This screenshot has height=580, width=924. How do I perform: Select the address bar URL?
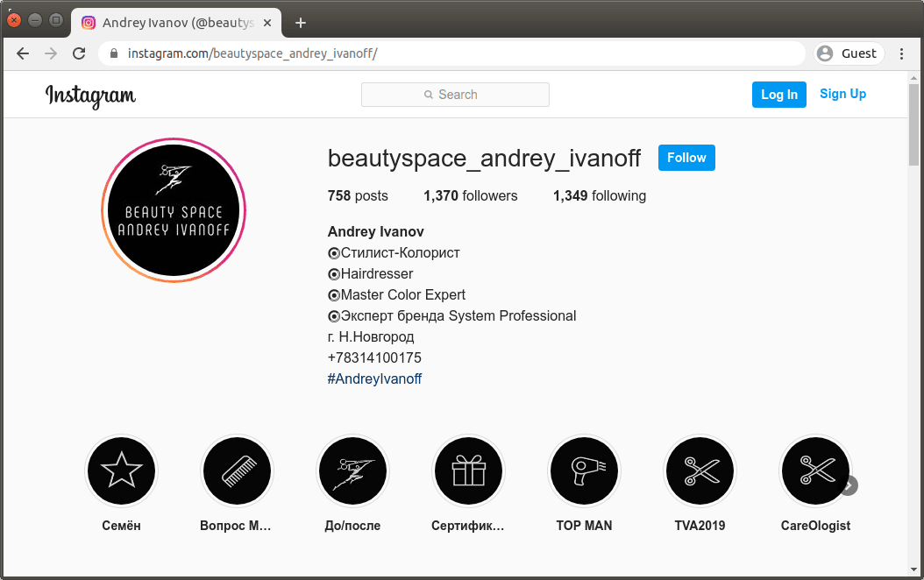pyautogui.click(x=252, y=53)
